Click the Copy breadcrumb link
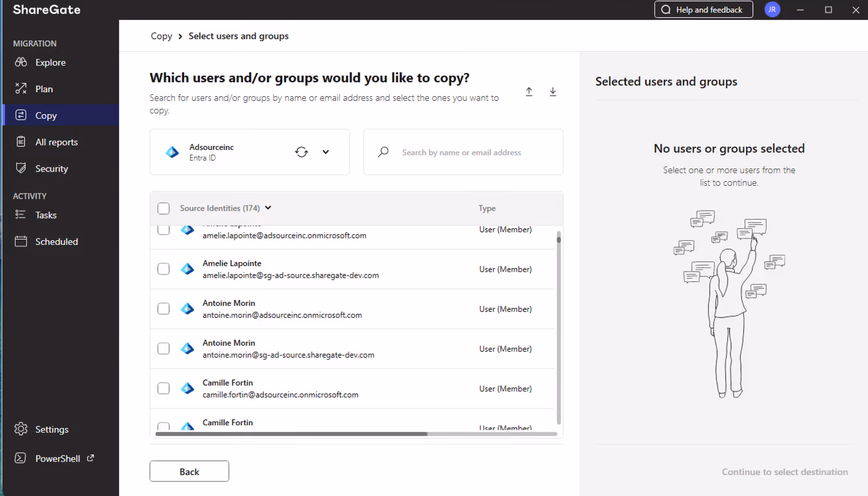Viewport: 868px width, 496px height. [x=162, y=36]
